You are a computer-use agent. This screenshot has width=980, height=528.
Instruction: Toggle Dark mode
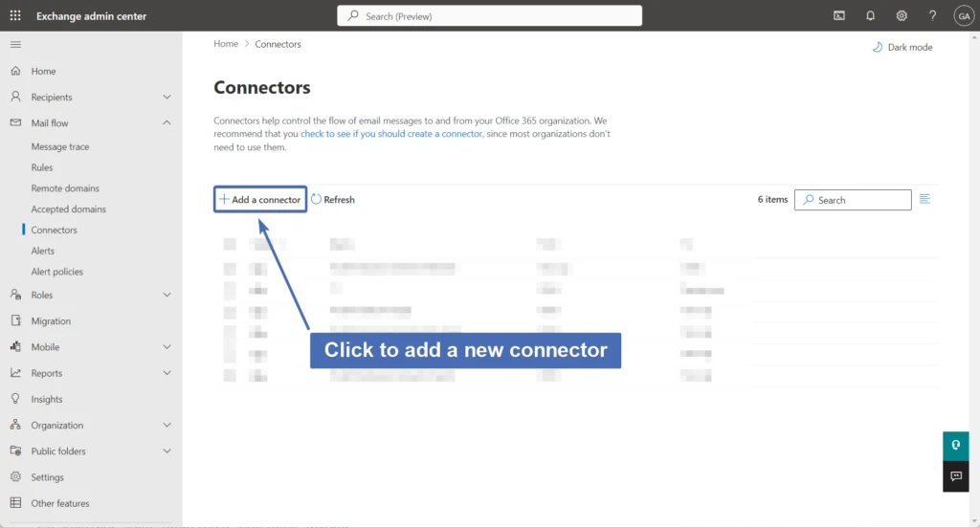(902, 47)
